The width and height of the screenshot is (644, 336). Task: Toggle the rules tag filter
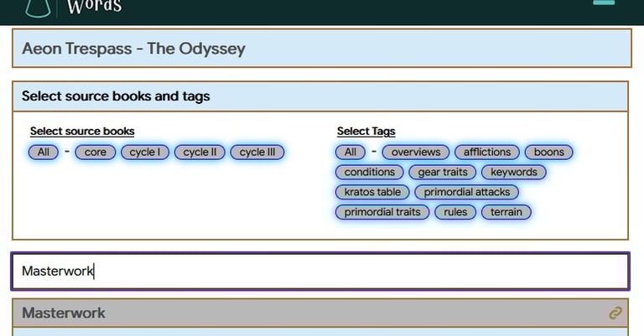(455, 212)
